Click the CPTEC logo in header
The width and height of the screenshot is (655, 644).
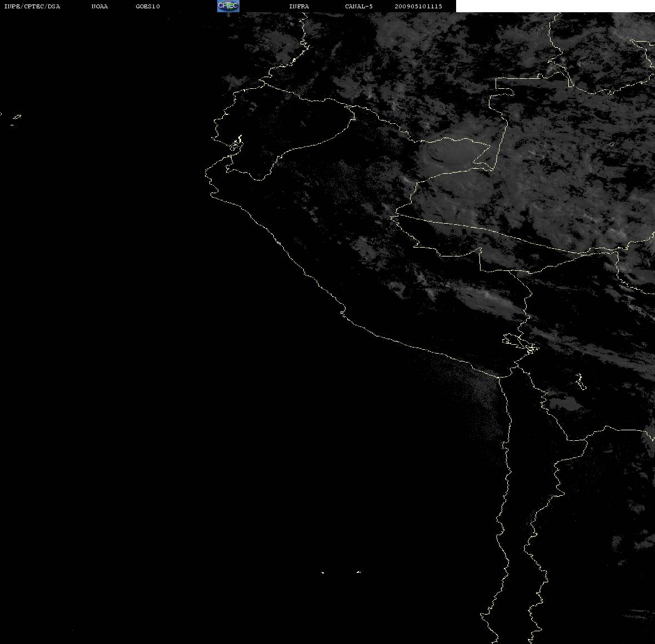pos(228,6)
